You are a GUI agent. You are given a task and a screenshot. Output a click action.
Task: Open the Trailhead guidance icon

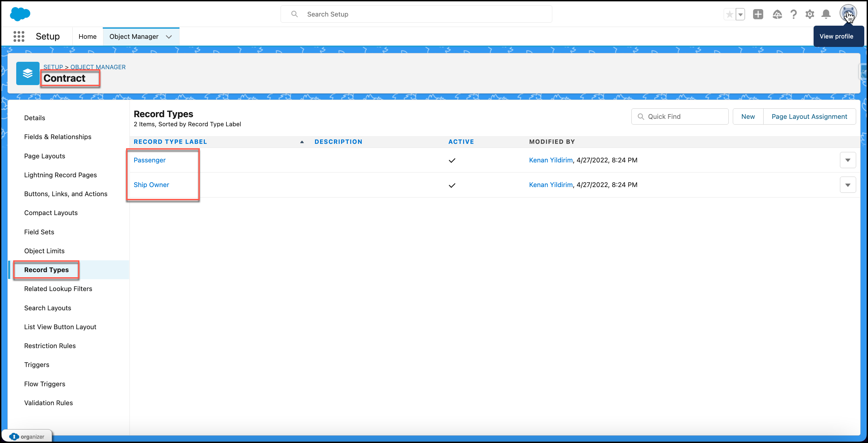coord(777,14)
